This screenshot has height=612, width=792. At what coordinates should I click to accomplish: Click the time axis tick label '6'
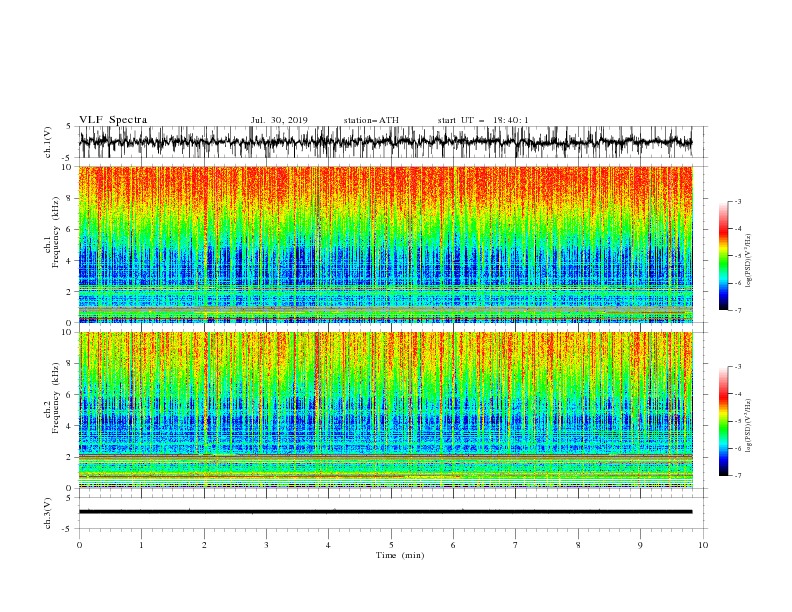click(x=453, y=545)
